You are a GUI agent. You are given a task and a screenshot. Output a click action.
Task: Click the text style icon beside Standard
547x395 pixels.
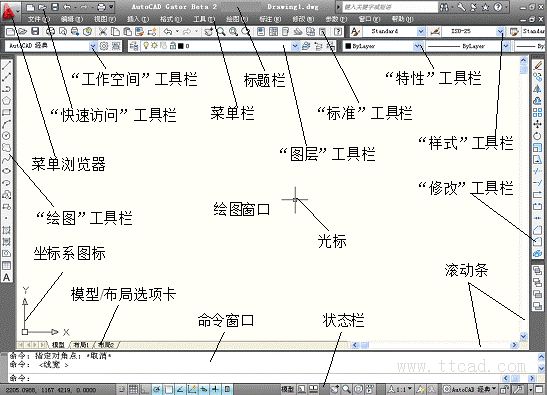[355, 31]
